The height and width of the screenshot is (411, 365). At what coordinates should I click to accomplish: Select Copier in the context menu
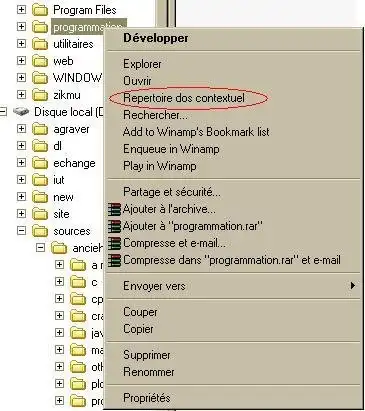click(x=233, y=329)
